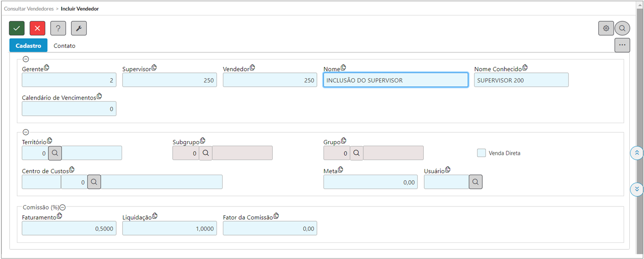Click the Centro de Custos search icon
Viewport: 644px width, 259px height.
coord(94,182)
